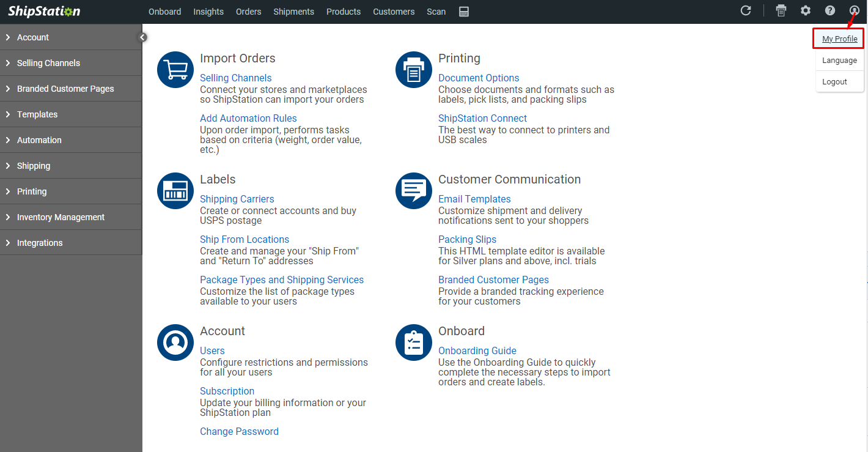Select My Profile from user menu
The height and width of the screenshot is (452, 868).
pos(839,39)
